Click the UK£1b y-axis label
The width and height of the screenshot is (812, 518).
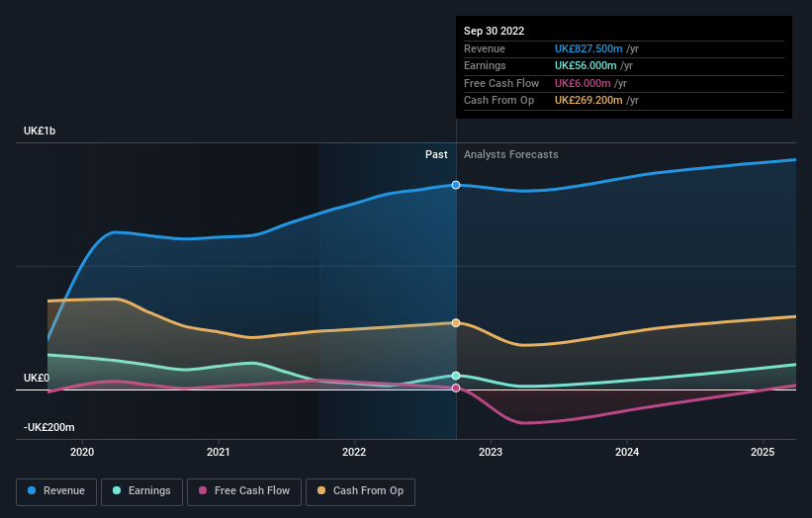[x=40, y=130]
